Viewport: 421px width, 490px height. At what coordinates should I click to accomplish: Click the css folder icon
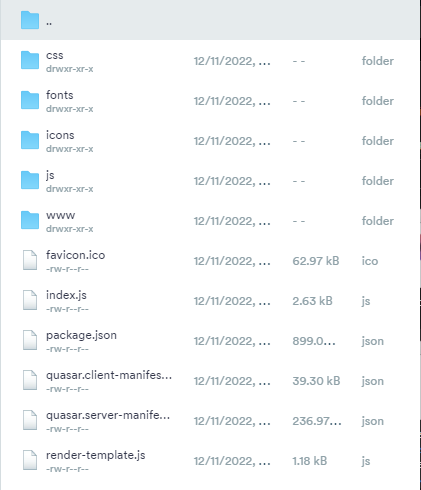pos(30,60)
